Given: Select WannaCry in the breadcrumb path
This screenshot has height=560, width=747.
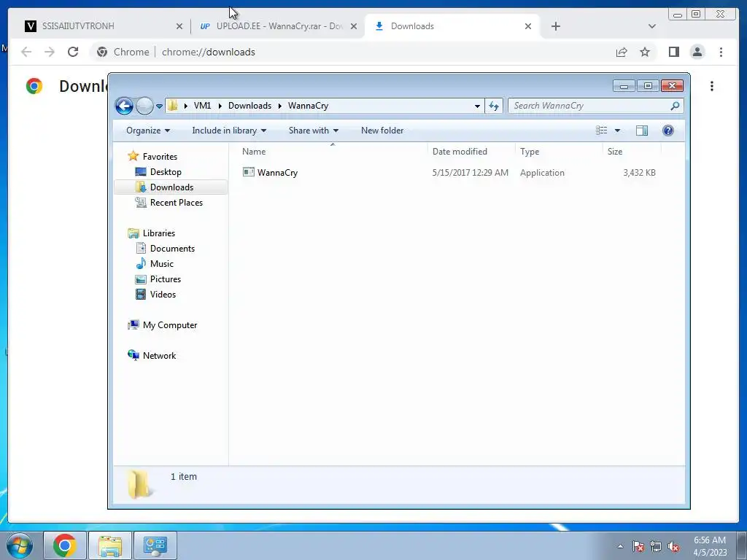Looking at the screenshot, I should click(x=309, y=106).
